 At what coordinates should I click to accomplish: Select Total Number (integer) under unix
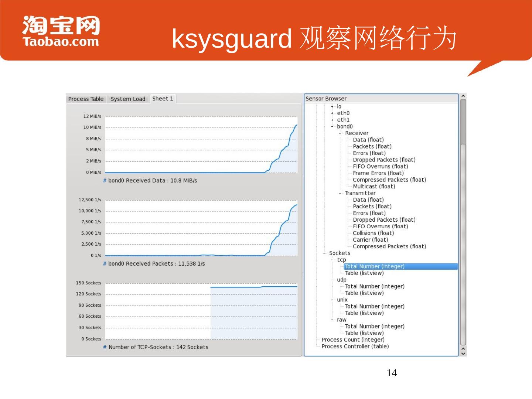pyautogui.click(x=375, y=306)
